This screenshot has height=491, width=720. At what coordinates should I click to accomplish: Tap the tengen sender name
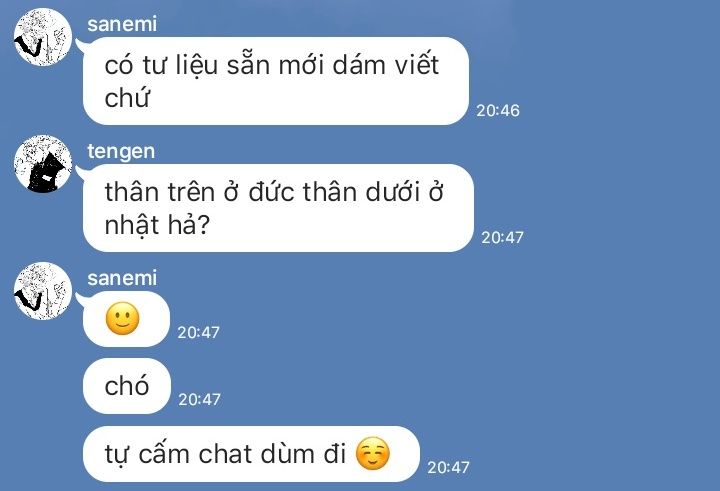121,152
